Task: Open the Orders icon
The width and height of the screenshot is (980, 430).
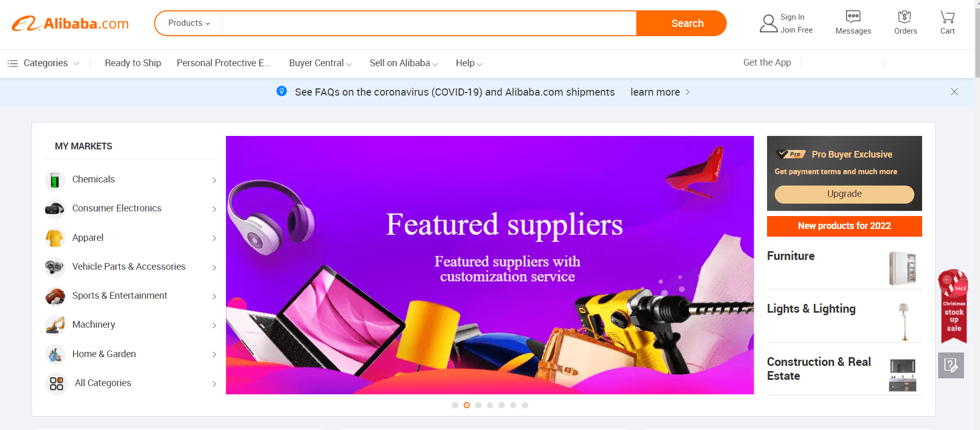Action: point(905,17)
